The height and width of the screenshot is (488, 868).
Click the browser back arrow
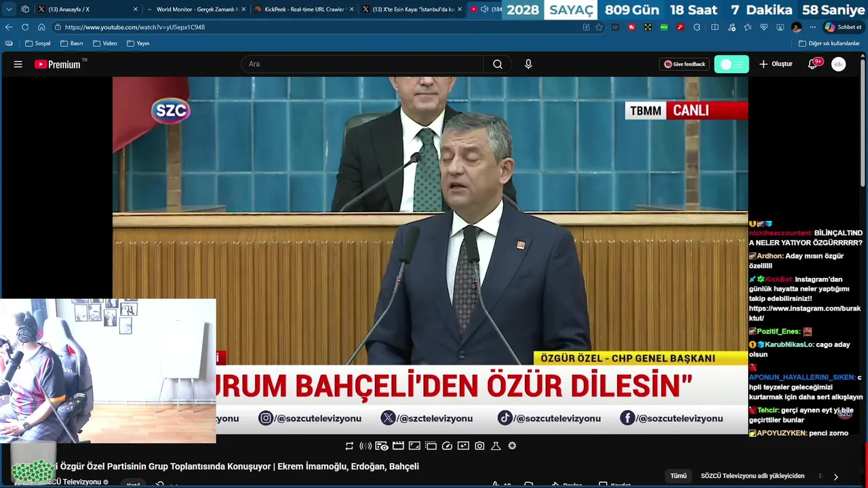9,27
